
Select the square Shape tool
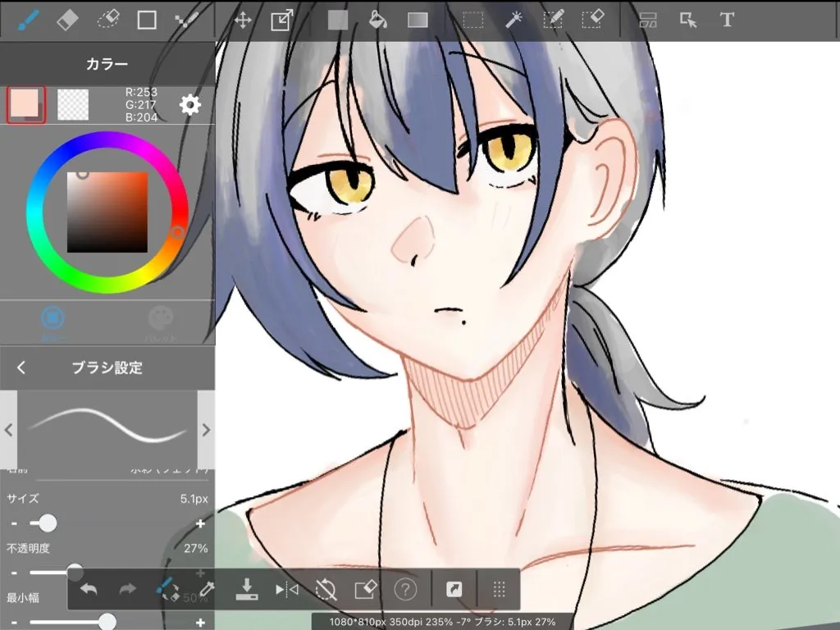147,20
